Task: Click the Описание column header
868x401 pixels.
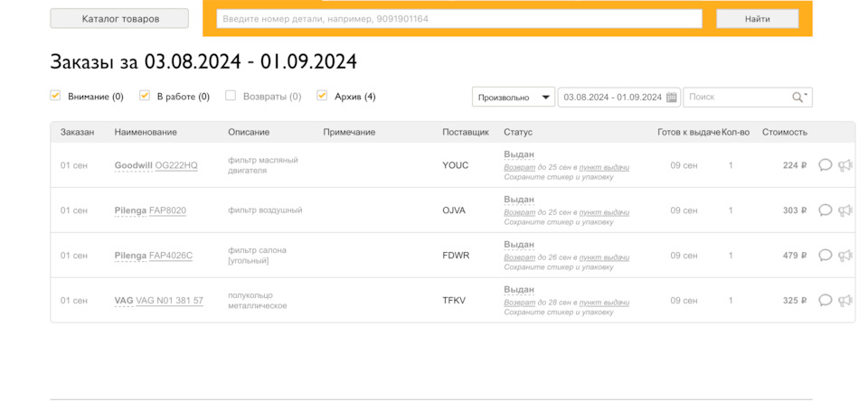Action: coord(249,132)
